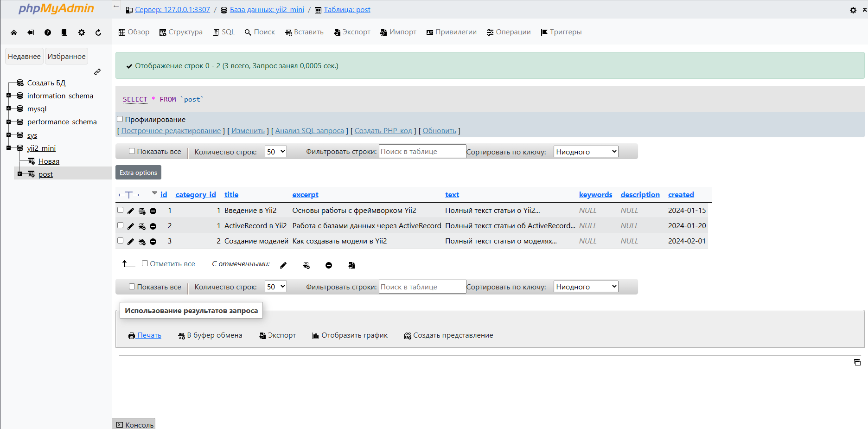The image size is (868, 429).
Task: Open lower Количество строк dropdown
Action: [276, 287]
